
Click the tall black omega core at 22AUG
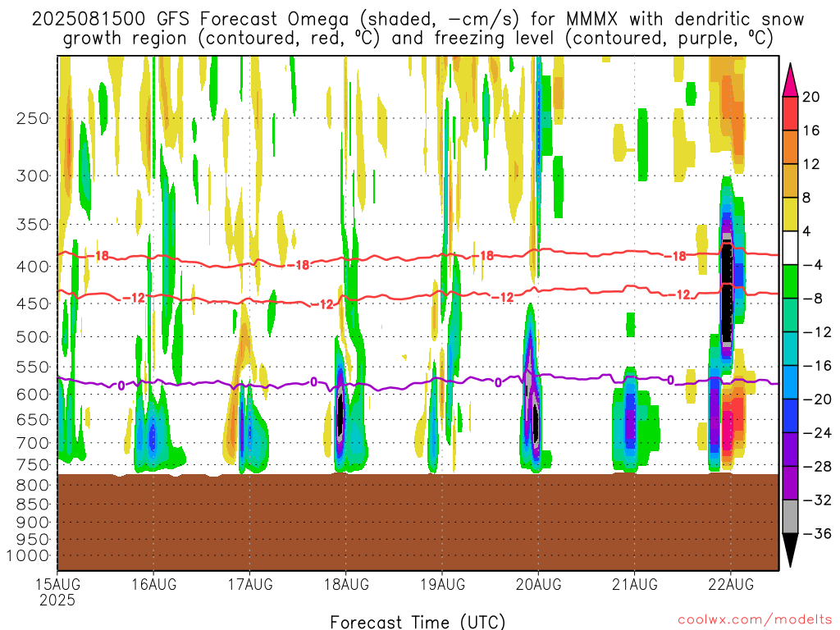click(x=727, y=293)
